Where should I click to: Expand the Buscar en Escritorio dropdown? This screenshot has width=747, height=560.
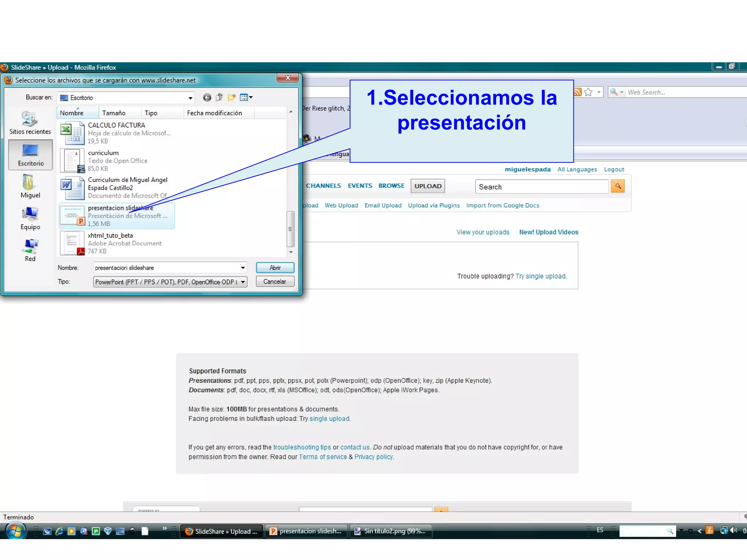[x=190, y=98]
